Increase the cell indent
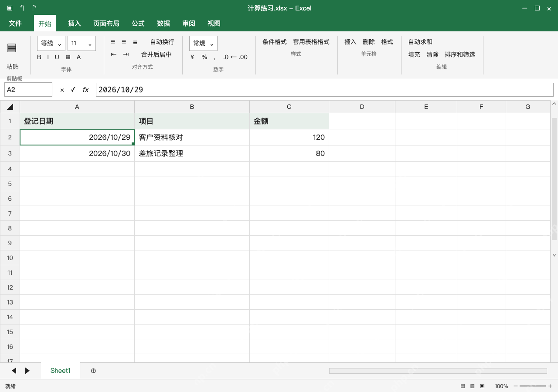Screen dimensions: 558x392 [126, 54]
